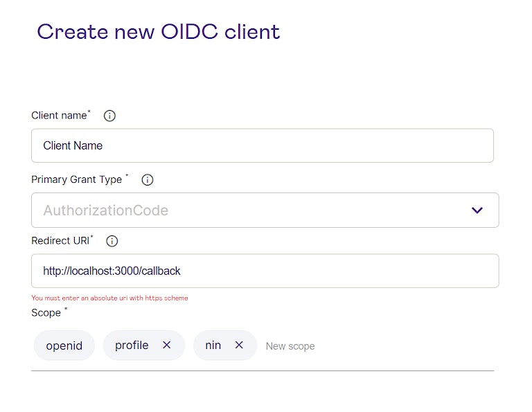Click the Redirect URI field with localhost URL

(265, 271)
